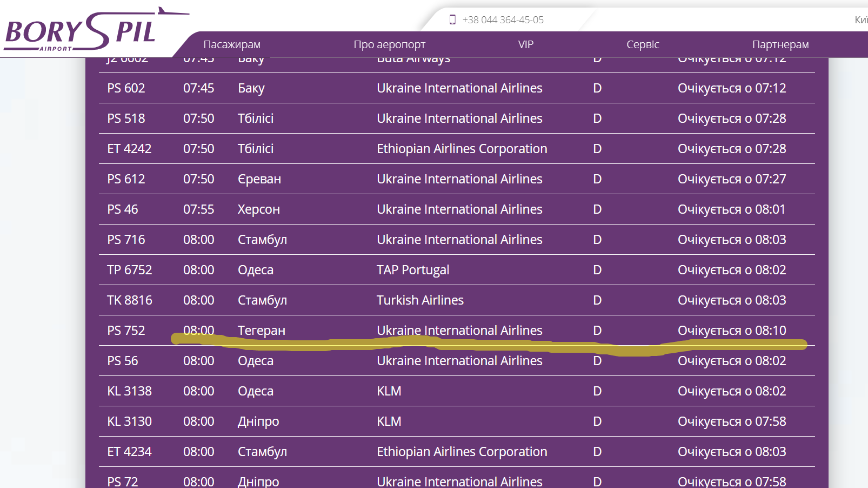Screen dimensions: 868x488
Task: Open the Сервіс menu item
Action: 643,44
